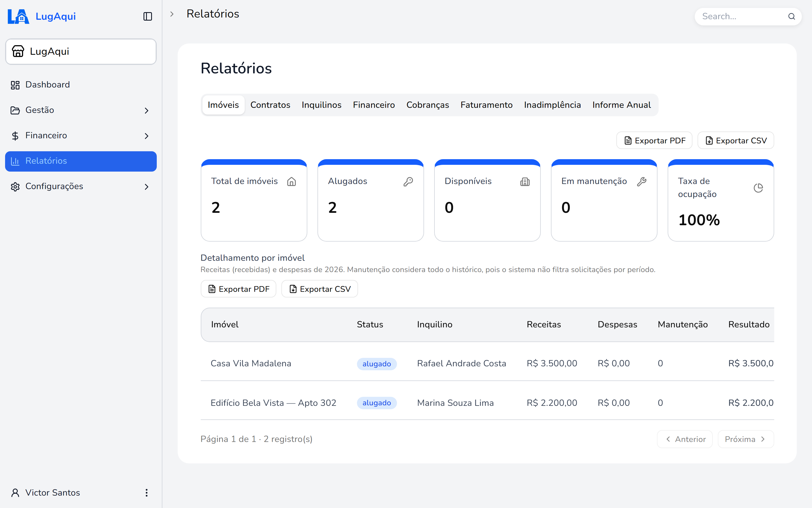Expand the Configurações sidebar section
The width and height of the screenshot is (812, 508).
click(x=81, y=187)
